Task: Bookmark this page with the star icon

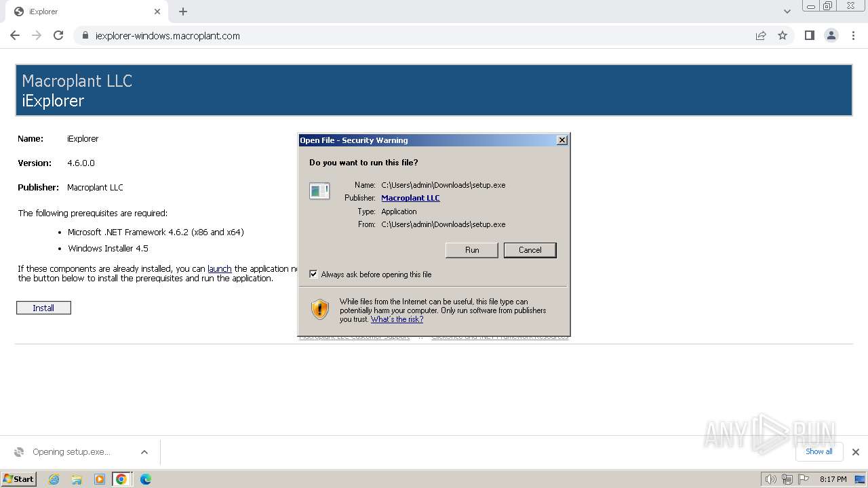Action: [783, 35]
